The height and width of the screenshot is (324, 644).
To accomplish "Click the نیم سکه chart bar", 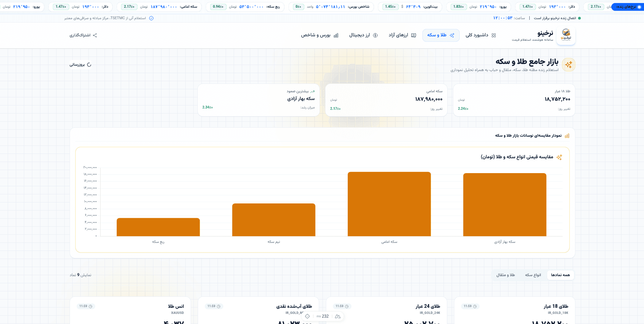I will coord(274,220).
